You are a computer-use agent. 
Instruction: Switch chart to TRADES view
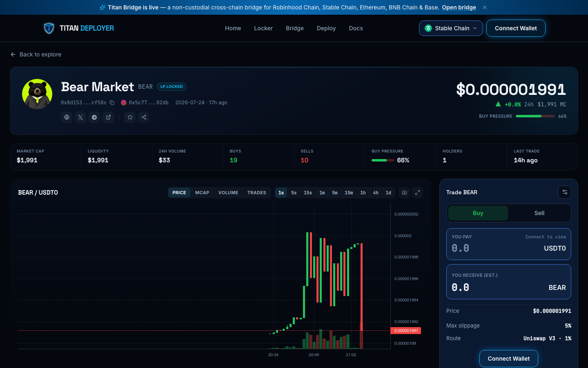point(256,193)
